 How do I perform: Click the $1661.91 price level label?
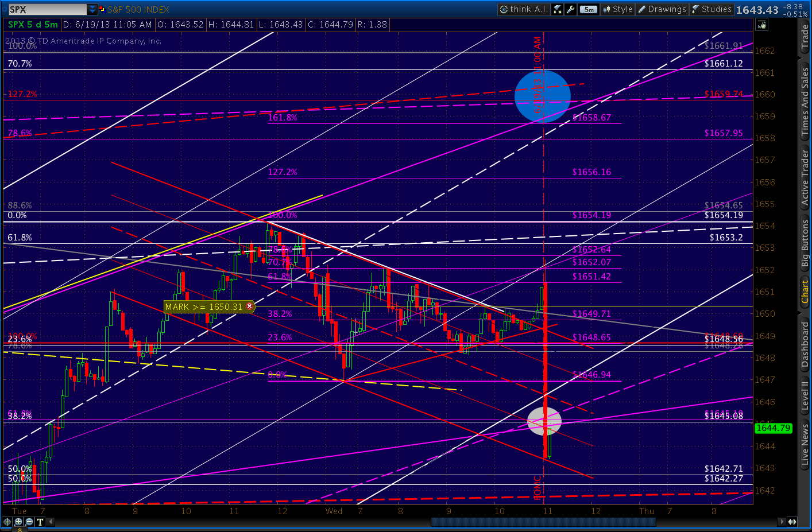click(724, 46)
